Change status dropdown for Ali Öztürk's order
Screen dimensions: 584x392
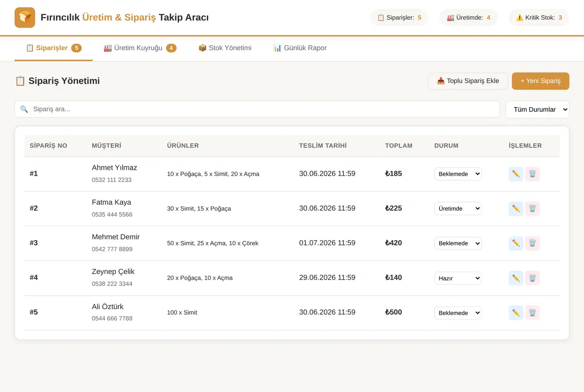coord(458,313)
